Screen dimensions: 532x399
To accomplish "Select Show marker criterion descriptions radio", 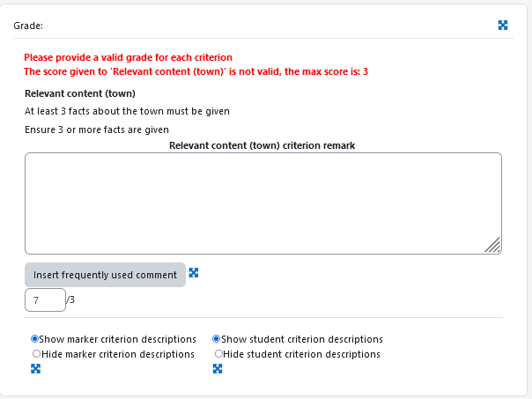I will pos(34,338).
